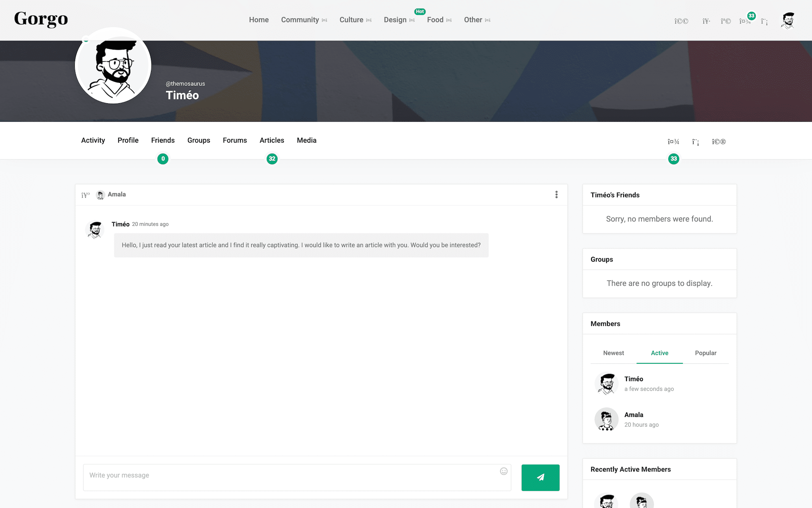Open the header notification icon with 33 badge
This screenshot has height=508, width=812.
pyautogui.click(x=745, y=21)
